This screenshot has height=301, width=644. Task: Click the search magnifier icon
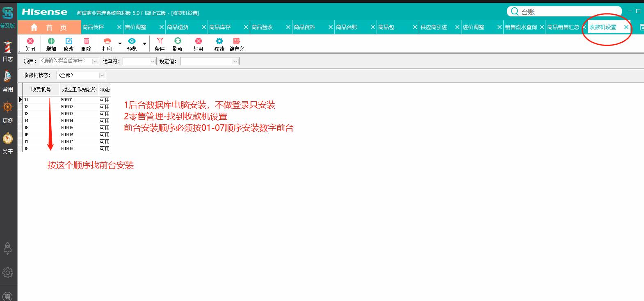[515, 12]
